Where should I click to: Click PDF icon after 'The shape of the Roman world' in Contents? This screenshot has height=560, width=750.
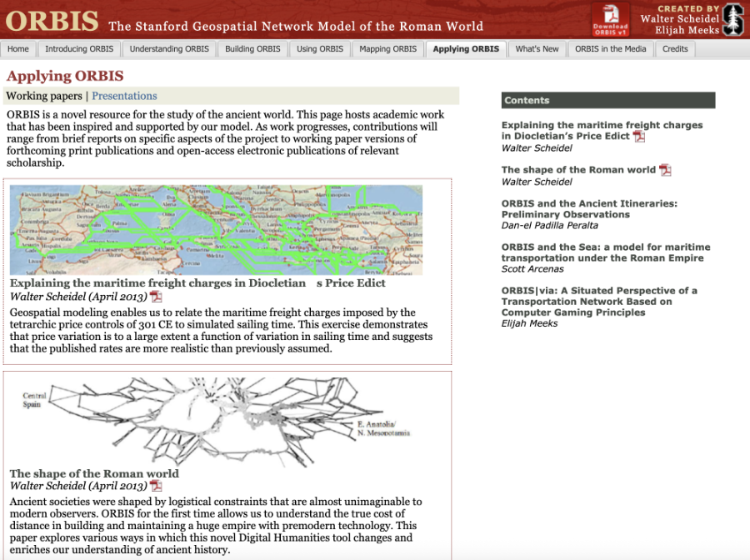(665, 170)
